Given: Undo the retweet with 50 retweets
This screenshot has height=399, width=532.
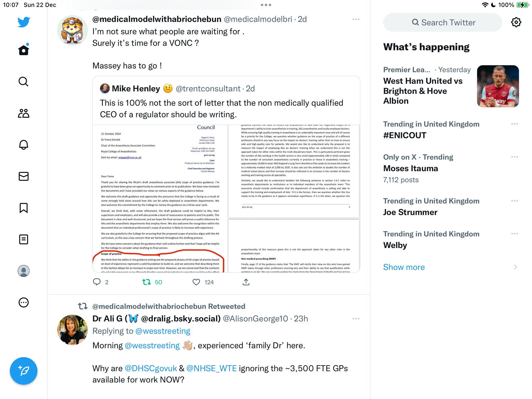Looking at the screenshot, I should click(147, 282).
